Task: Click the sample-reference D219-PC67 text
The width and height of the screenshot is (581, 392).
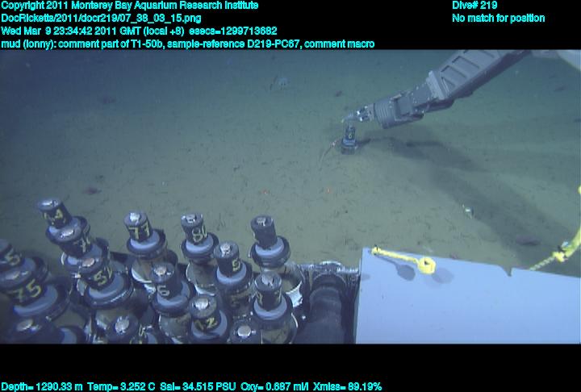Action: coord(233,44)
